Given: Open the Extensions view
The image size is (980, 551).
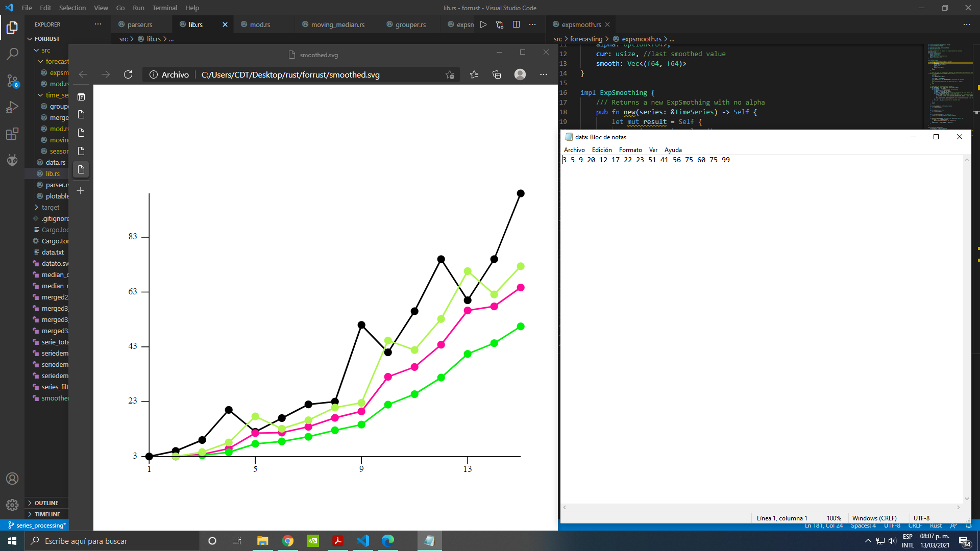Looking at the screenshot, I should coord(12,134).
